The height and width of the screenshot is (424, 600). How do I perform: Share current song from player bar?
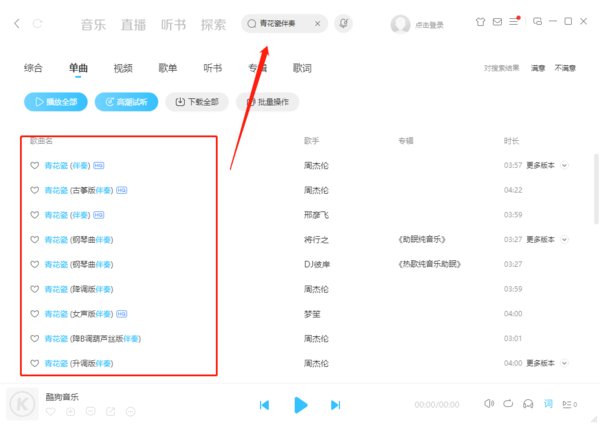click(x=111, y=412)
